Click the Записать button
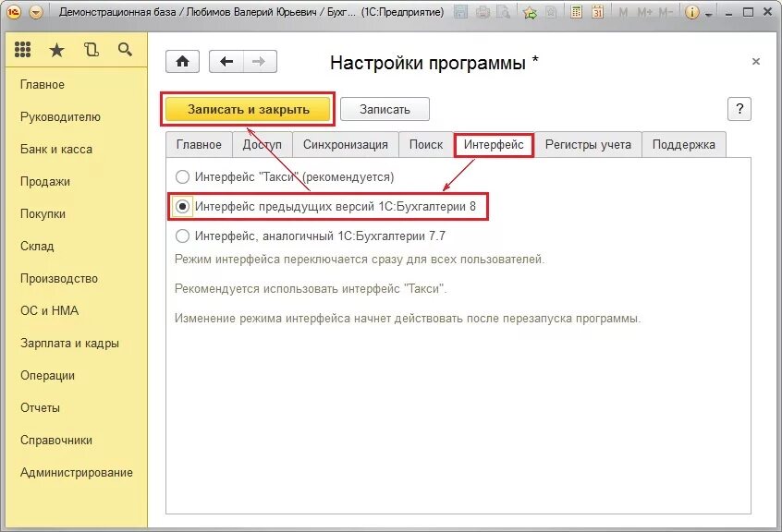Screen dimensions: 782x532 (385, 109)
